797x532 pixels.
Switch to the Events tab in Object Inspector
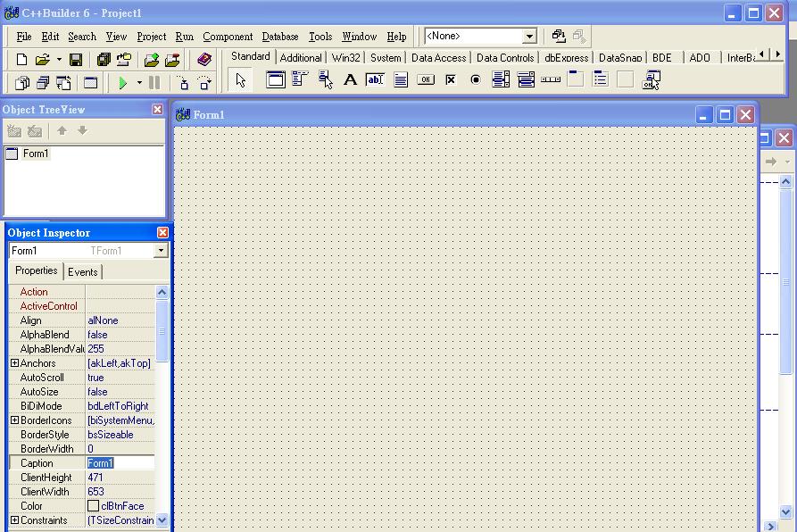tap(82, 272)
